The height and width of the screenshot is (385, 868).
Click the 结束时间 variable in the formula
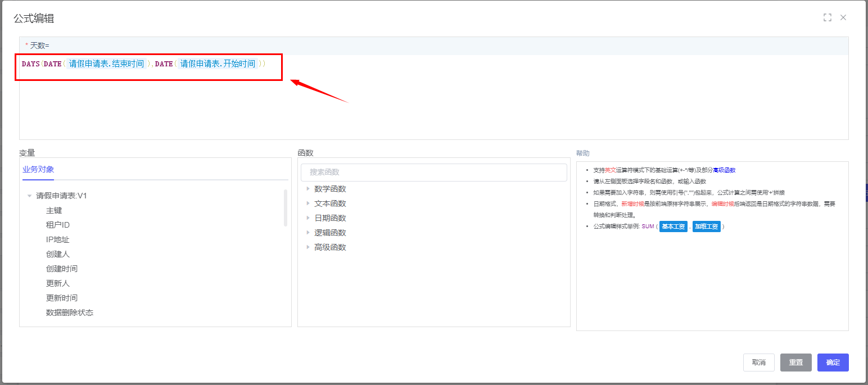click(x=106, y=64)
